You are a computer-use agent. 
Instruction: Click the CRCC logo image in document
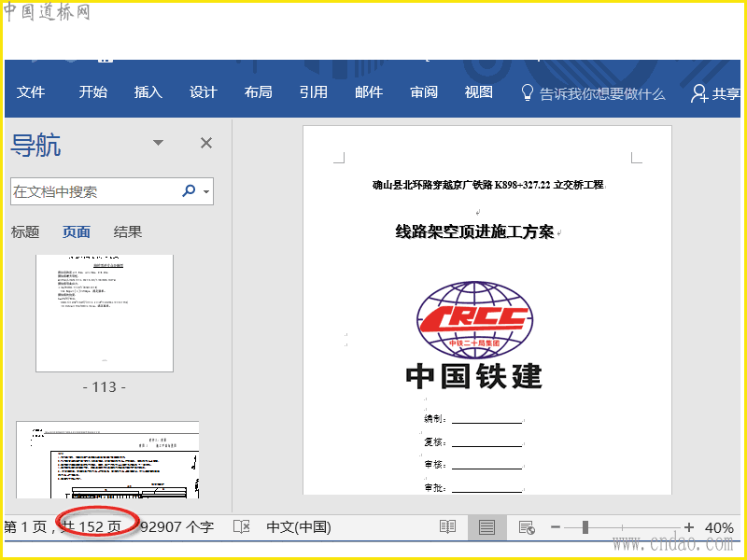(x=474, y=319)
